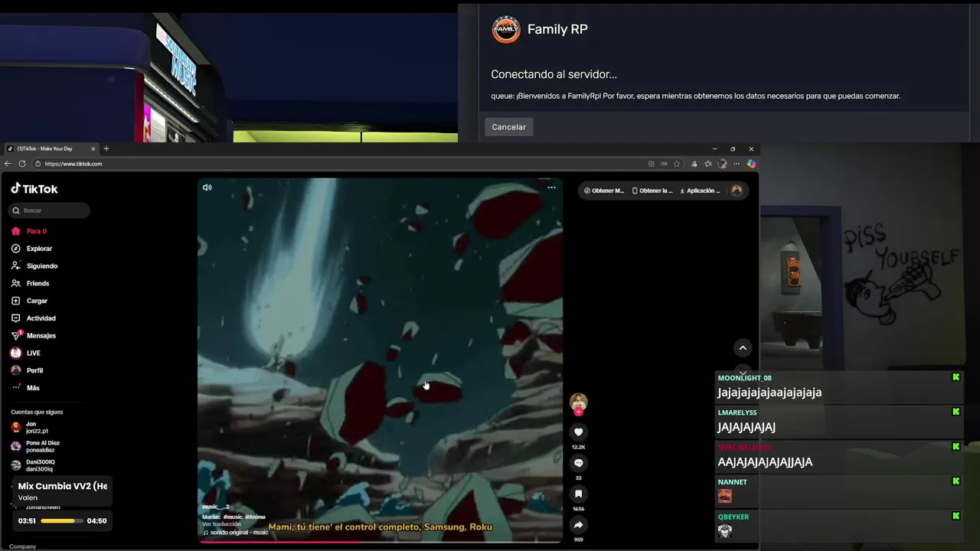Click the TikTok logo
The image size is (980, 551).
coord(34,189)
